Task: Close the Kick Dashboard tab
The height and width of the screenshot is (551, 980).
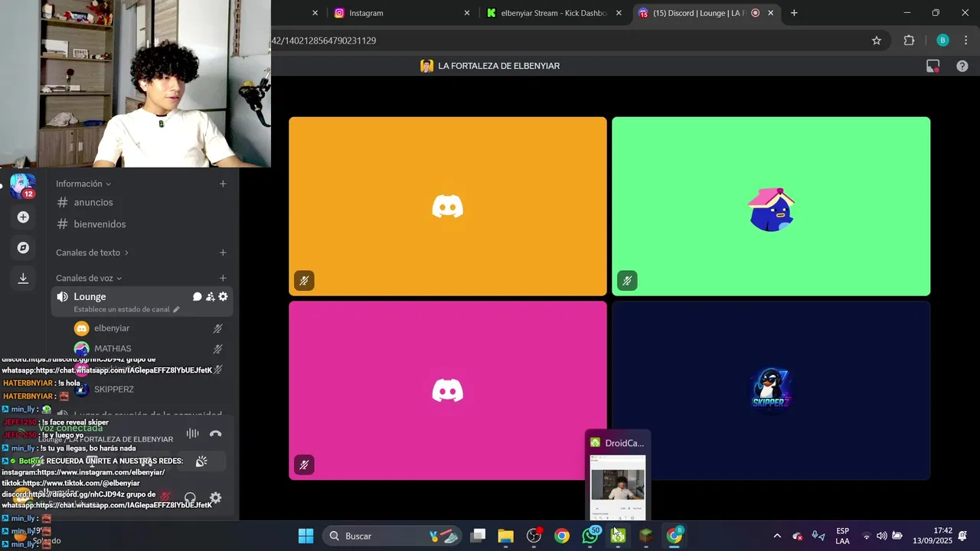Action: pos(619,13)
